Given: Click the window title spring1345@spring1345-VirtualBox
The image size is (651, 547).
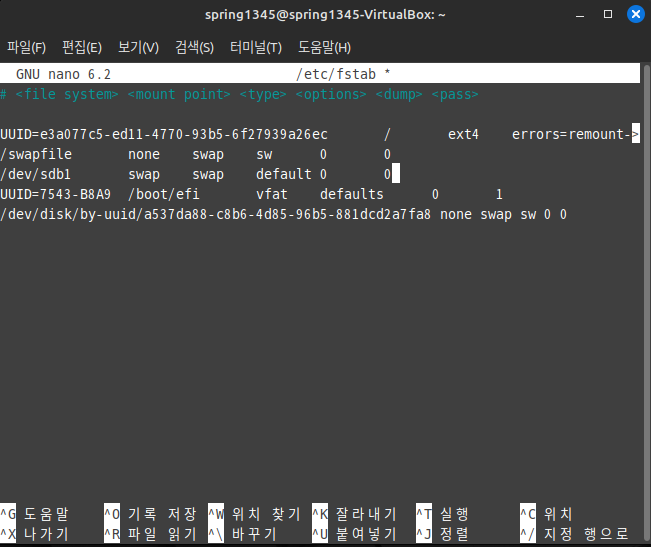Looking at the screenshot, I should pos(325,15).
